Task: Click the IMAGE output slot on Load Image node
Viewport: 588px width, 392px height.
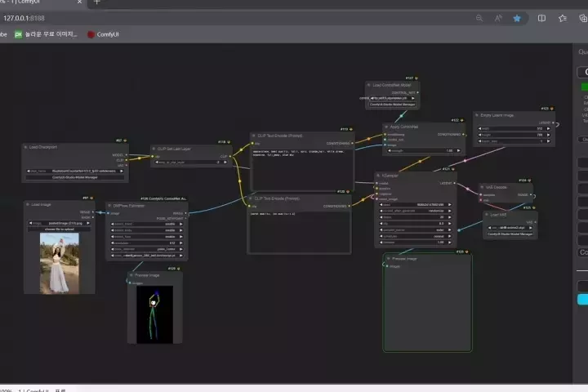Action: coord(93,212)
